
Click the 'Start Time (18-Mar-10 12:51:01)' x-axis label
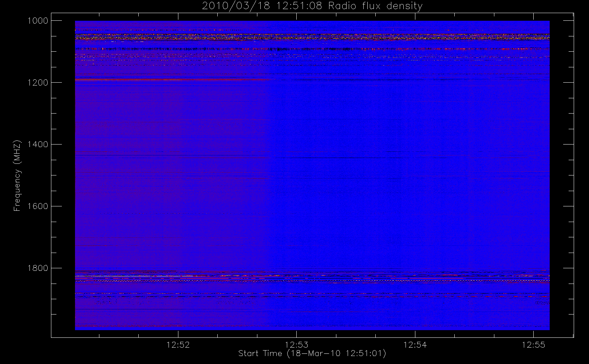312,353
